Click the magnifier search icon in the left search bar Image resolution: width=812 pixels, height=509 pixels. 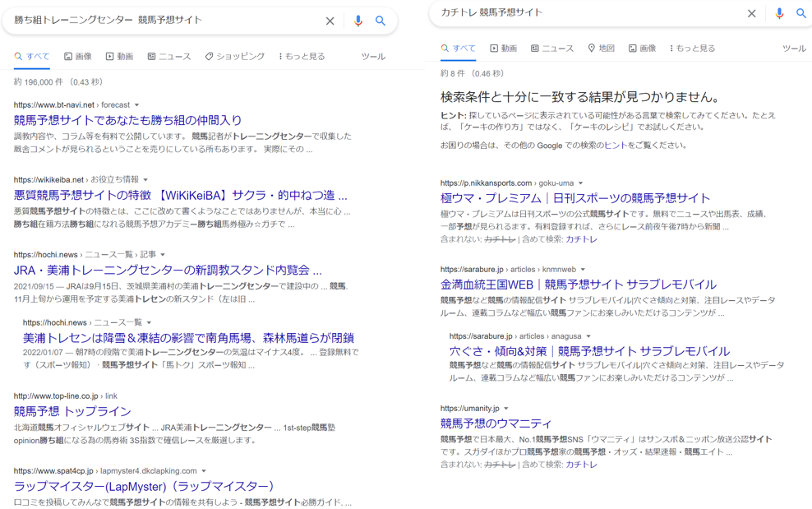(381, 21)
